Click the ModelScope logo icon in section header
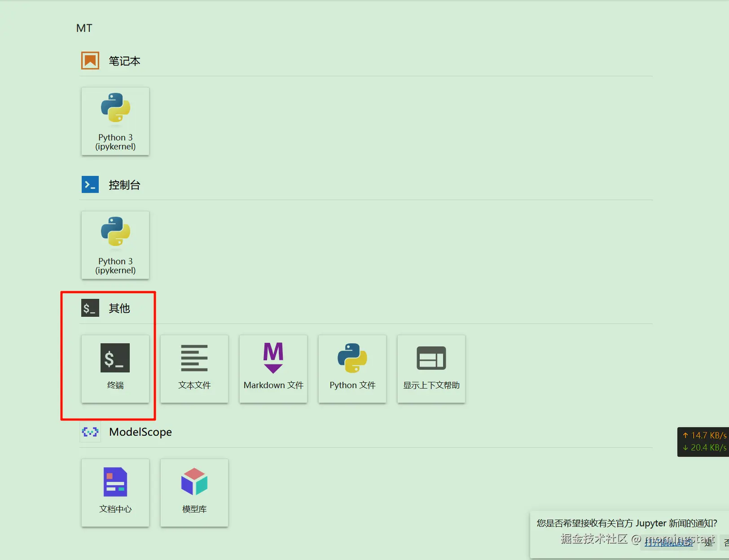Image resolution: width=729 pixels, height=560 pixels. (90, 432)
